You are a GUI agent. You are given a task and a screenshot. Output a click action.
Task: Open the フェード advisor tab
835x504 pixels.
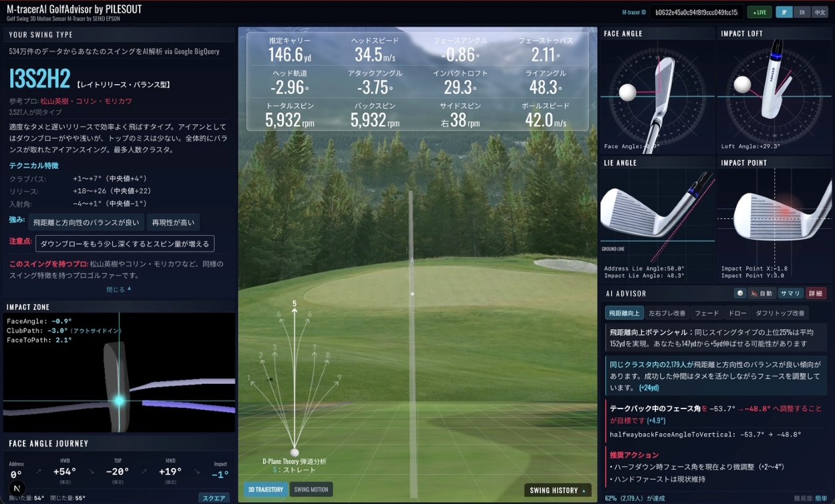(707, 313)
